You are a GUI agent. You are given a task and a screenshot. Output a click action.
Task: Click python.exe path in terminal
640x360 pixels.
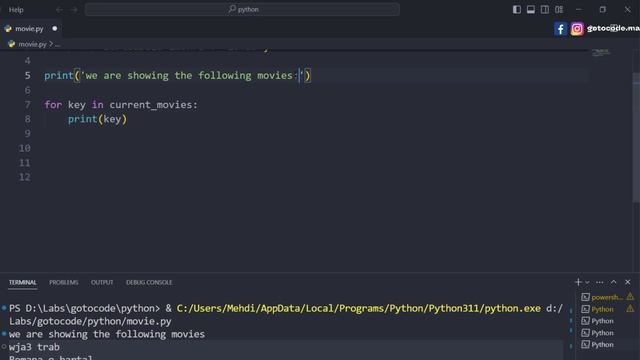[359, 308]
